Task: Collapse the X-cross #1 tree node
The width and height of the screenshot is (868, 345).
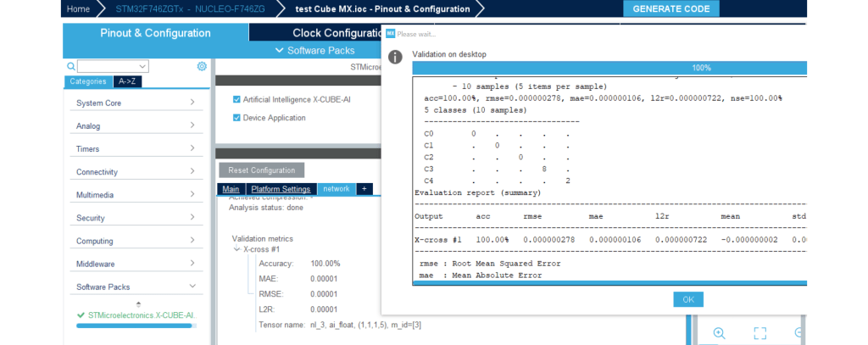Action: tap(236, 250)
